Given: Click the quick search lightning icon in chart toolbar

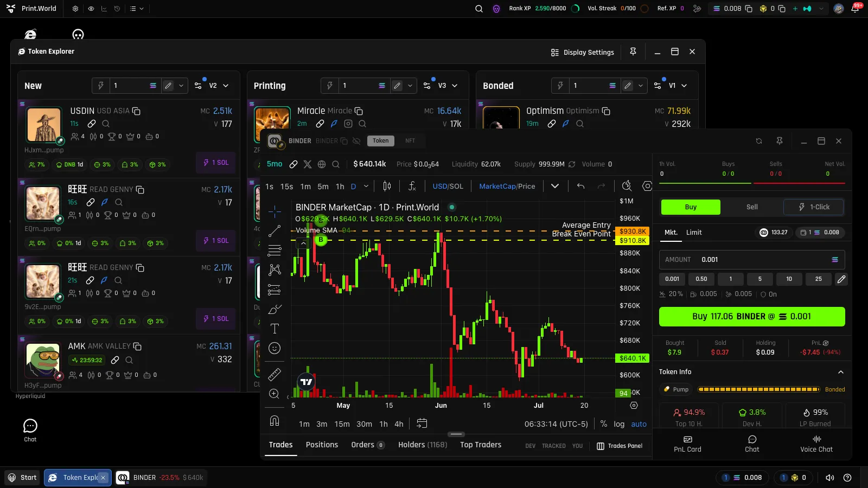Looking at the screenshot, I should pos(627,186).
